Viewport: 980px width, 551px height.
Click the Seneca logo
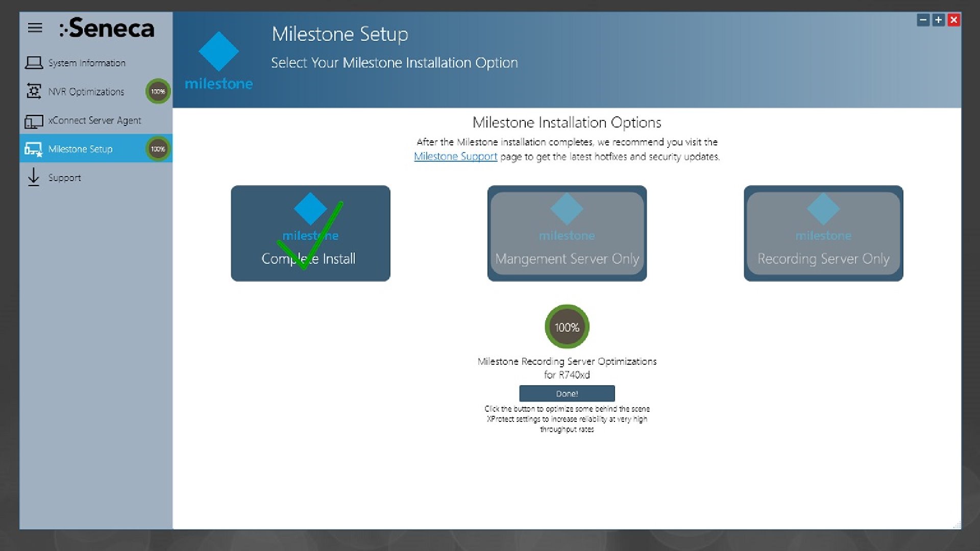pyautogui.click(x=106, y=28)
